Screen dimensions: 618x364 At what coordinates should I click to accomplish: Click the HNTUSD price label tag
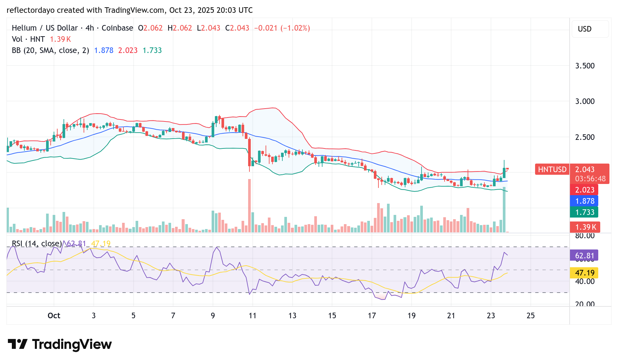(552, 169)
